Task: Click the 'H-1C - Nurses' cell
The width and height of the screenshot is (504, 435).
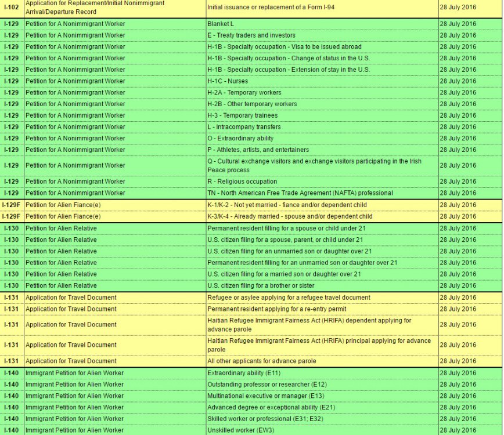Action: click(322, 81)
